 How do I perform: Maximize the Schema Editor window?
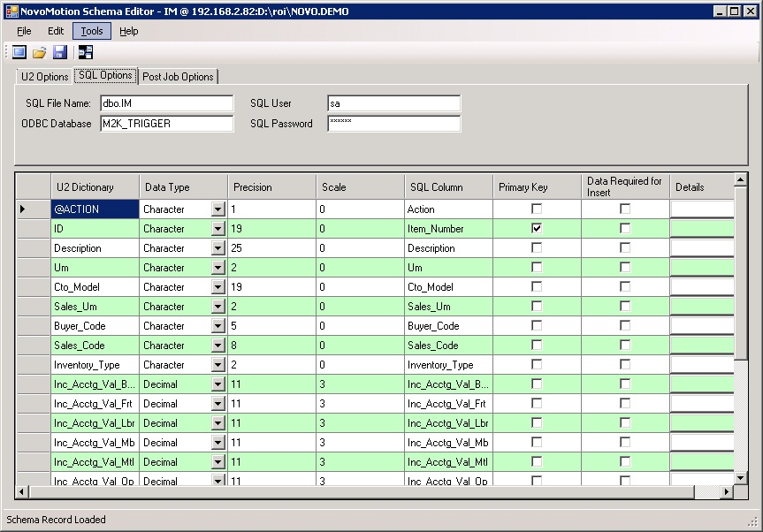tap(735, 11)
